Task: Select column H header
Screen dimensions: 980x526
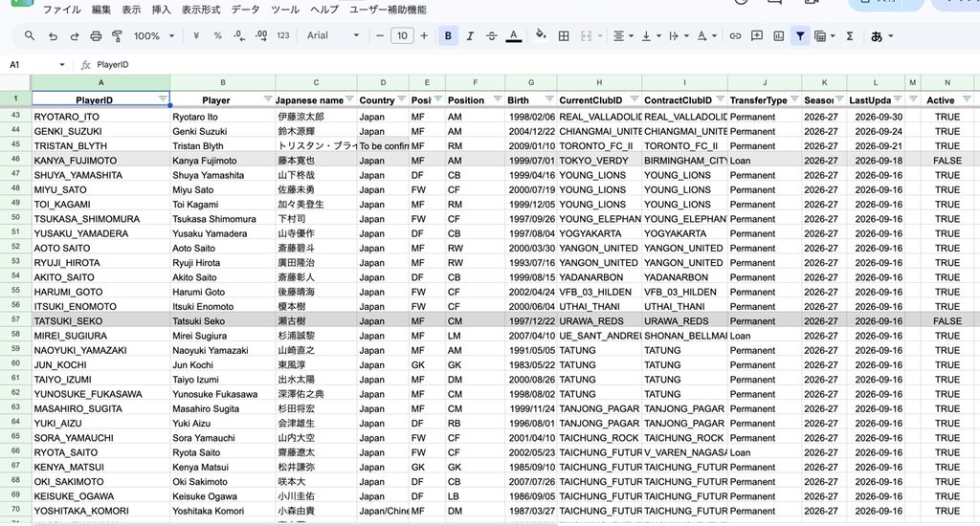Action: point(599,82)
